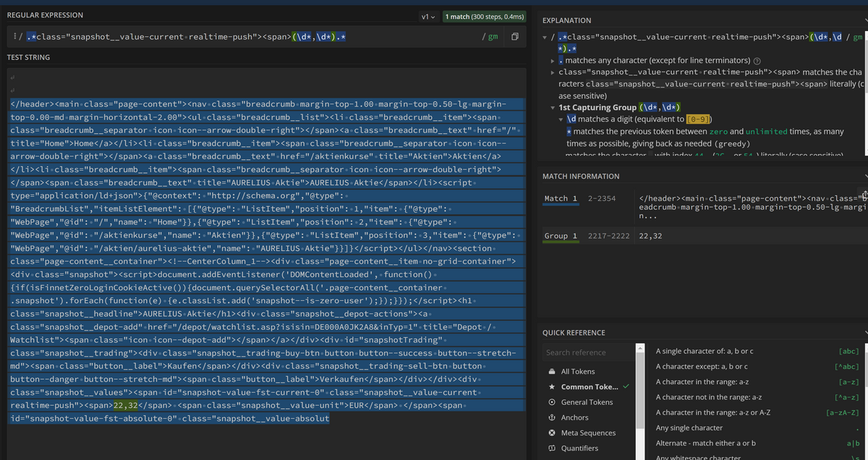The height and width of the screenshot is (460, 868).
Task: Open the v1 version dropdown
Action: point(427,16)
